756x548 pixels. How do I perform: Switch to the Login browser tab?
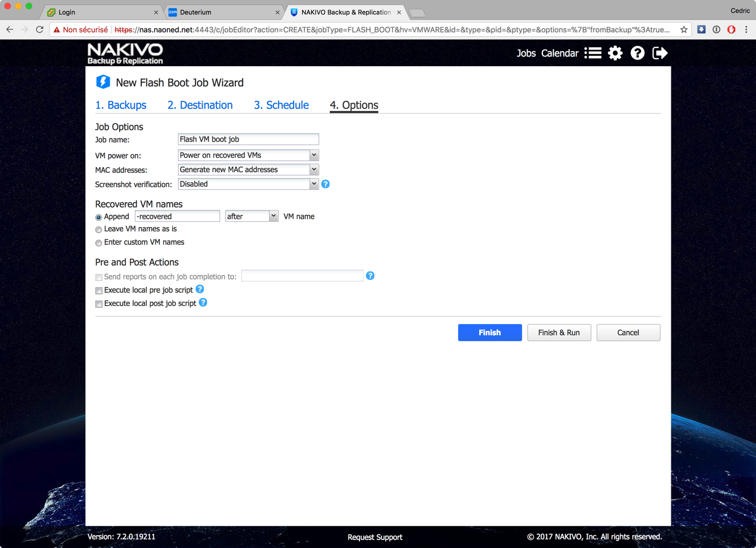point(101,12)
